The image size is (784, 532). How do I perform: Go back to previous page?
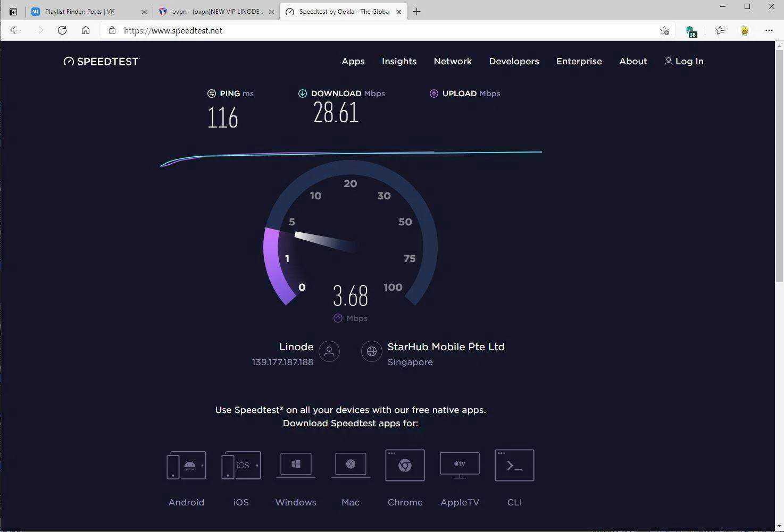(15, 30)
